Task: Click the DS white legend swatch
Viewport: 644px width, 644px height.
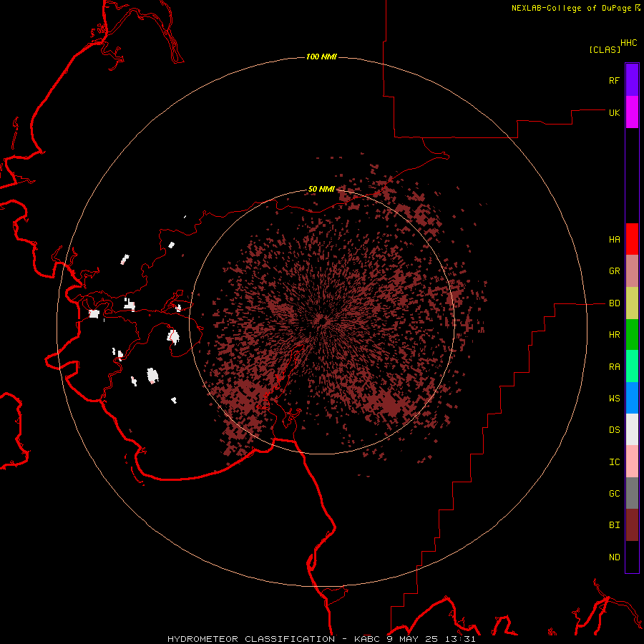Action: click(x=632, y=429)
